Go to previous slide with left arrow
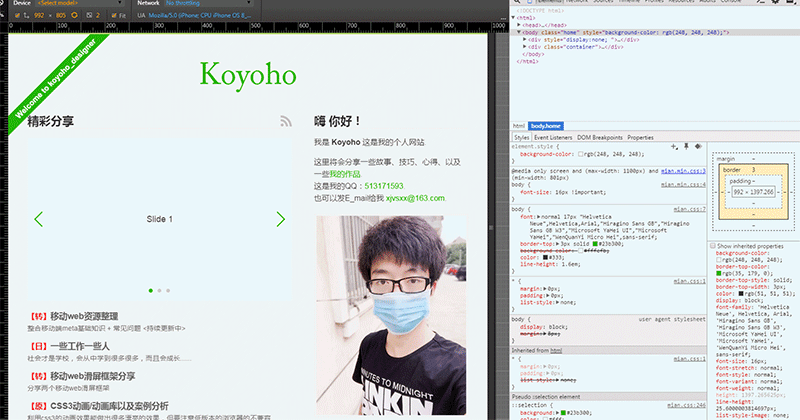The image size is (800, 420). 39,219
